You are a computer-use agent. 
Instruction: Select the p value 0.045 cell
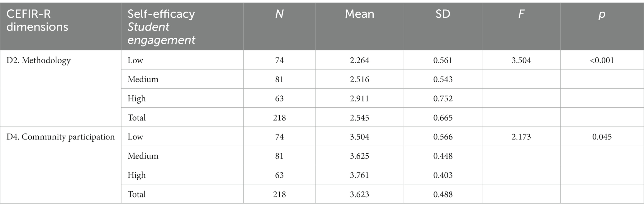(x=602, y=137)
